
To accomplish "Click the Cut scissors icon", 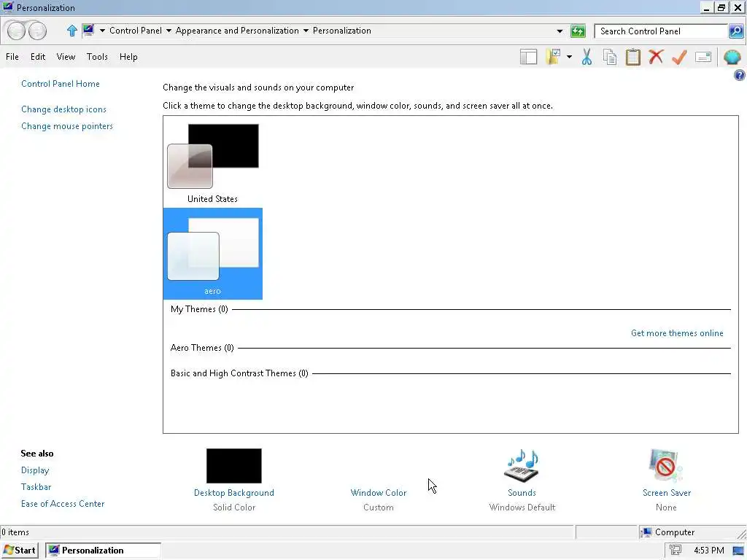I will 587,57.
